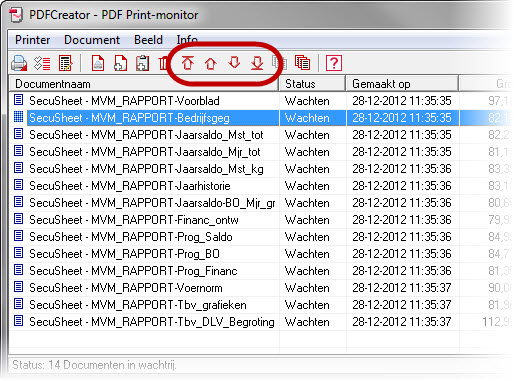Move selected document up one position
This screenshot has width=514, height=381.
coord(211,63)
